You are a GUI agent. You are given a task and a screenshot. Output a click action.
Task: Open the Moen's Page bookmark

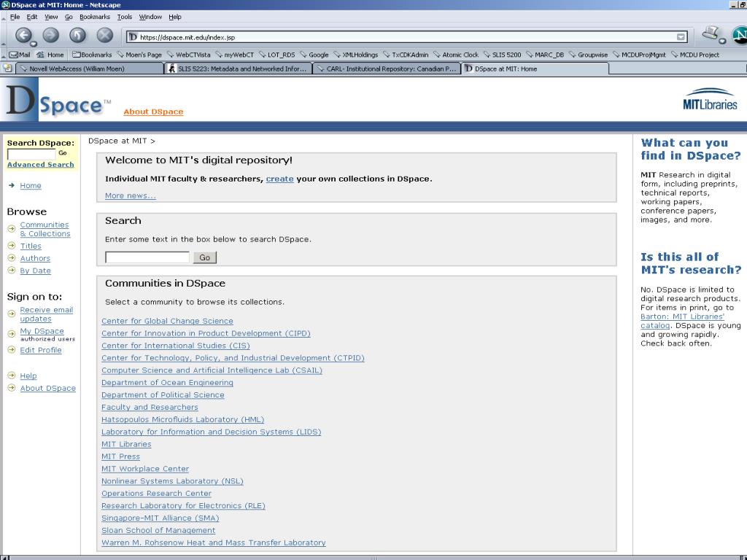(x=139, y=55)
